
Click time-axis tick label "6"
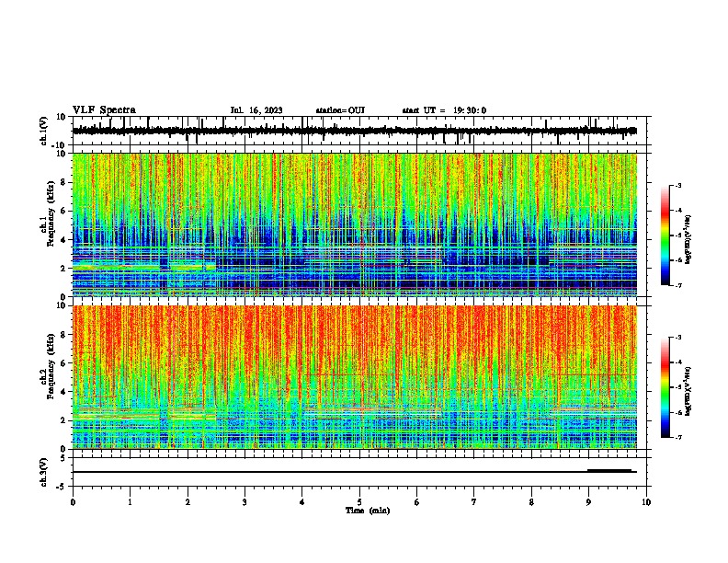click(417, 502)
